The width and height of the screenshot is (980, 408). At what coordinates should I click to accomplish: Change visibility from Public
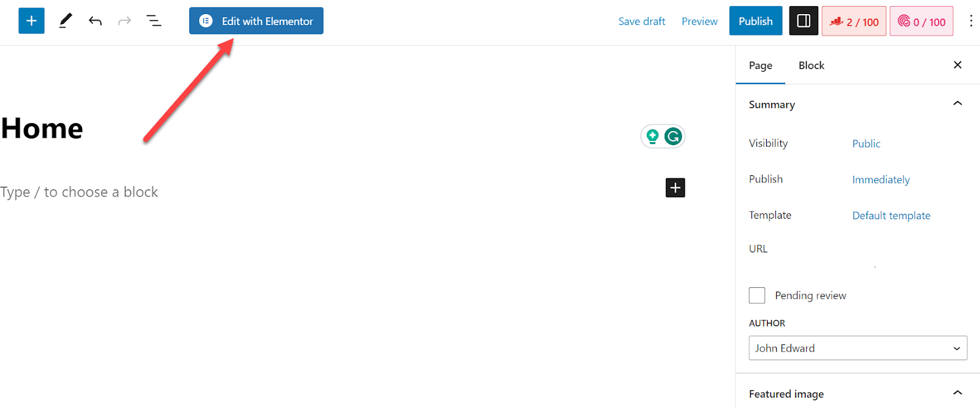click(x=866, y=143)
